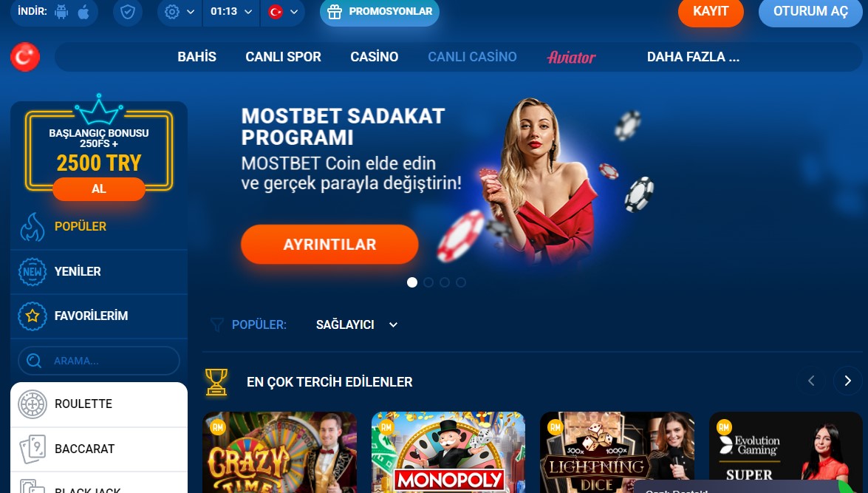Open Yeniler with the NEW badge icon
868x493 pixels.
pos(32,271)
